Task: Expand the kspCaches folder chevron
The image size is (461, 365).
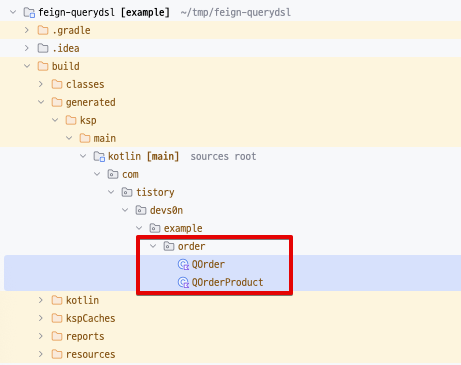Action: coord(41,318)
